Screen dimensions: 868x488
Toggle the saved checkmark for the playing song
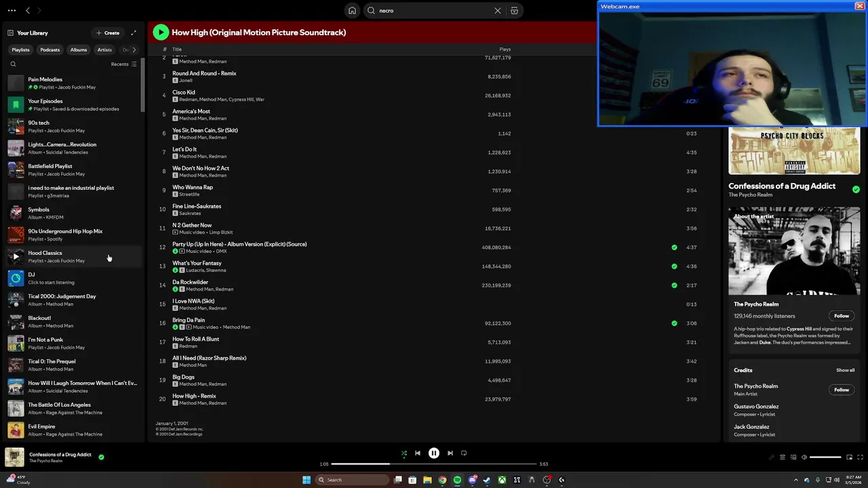101,457
